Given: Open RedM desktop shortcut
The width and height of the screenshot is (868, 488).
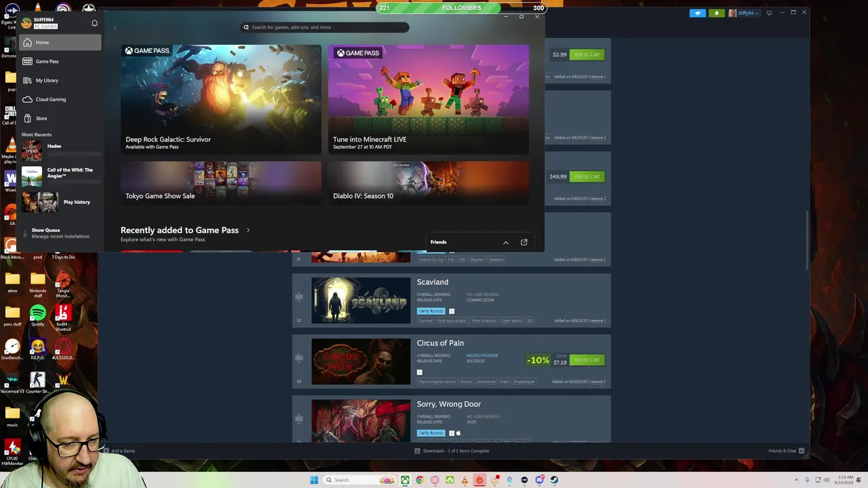Looking at the screenshot, I should pos(63,317).
